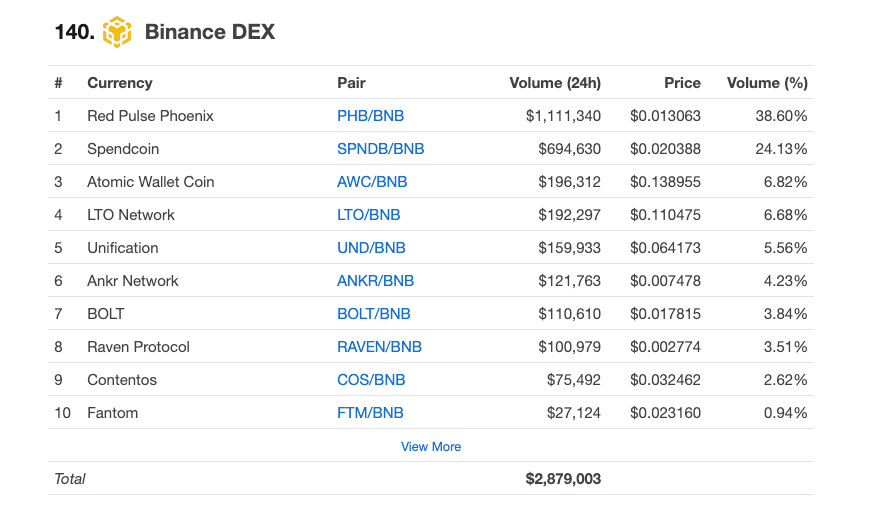Image resolution: width=869 pixels, height=516 pixels.
Task: Click the Volume (24h) column header
Action: [x=555, y=83]
